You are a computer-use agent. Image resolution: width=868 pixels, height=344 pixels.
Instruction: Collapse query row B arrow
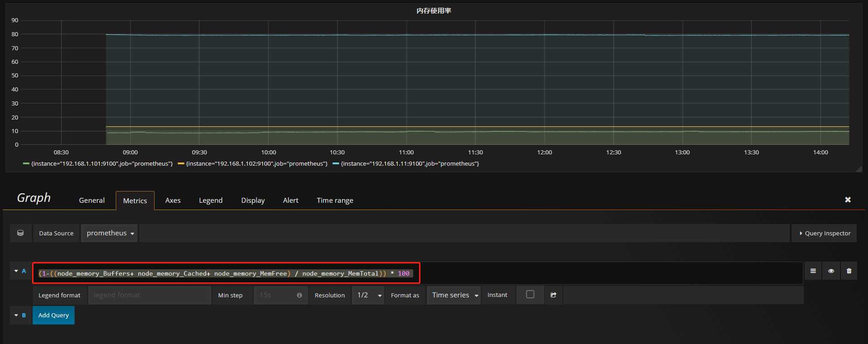[x=16, y=315]
